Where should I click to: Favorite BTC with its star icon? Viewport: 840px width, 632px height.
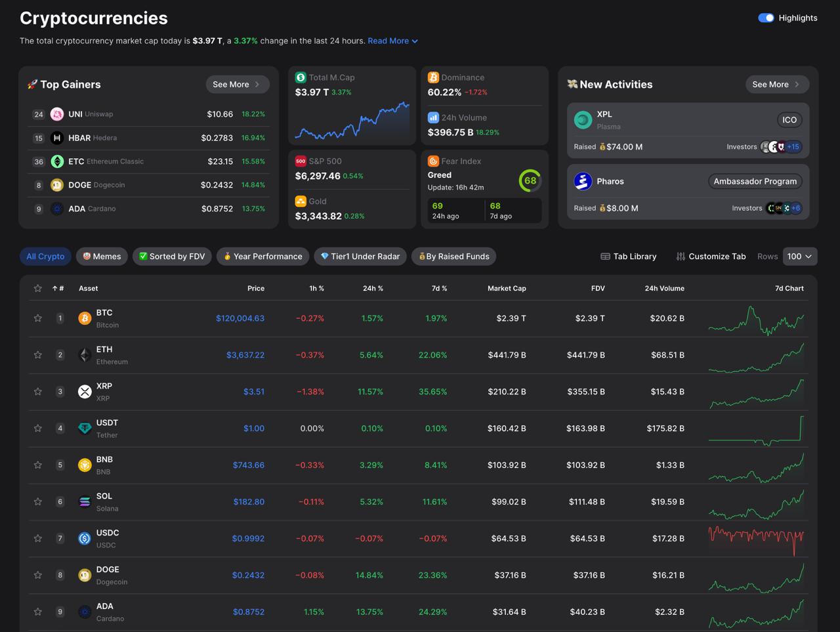point(38,318)
